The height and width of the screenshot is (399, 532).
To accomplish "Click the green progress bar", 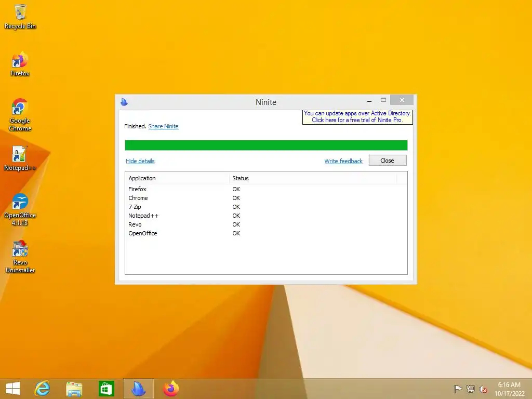I will click(266, 145).
